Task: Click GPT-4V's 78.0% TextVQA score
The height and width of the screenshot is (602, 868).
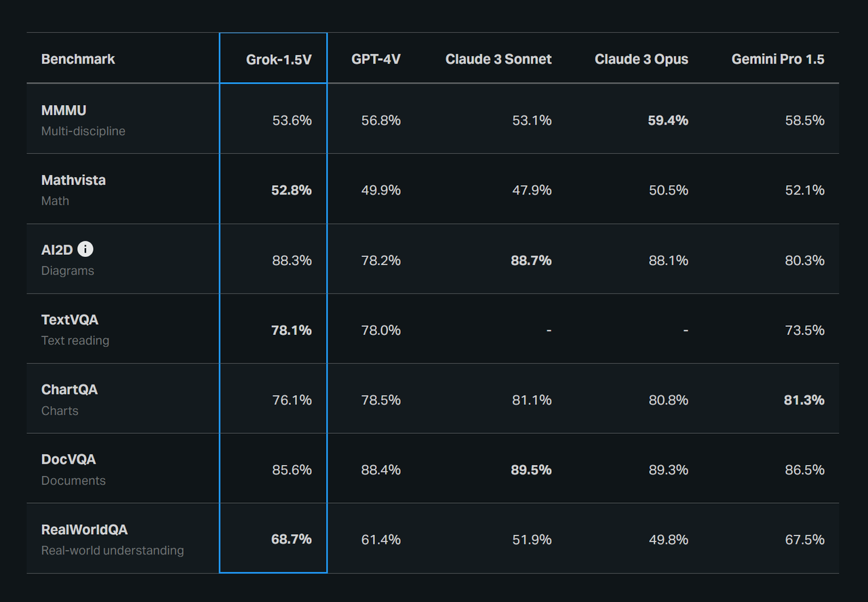Action: (x=380, y=330)
